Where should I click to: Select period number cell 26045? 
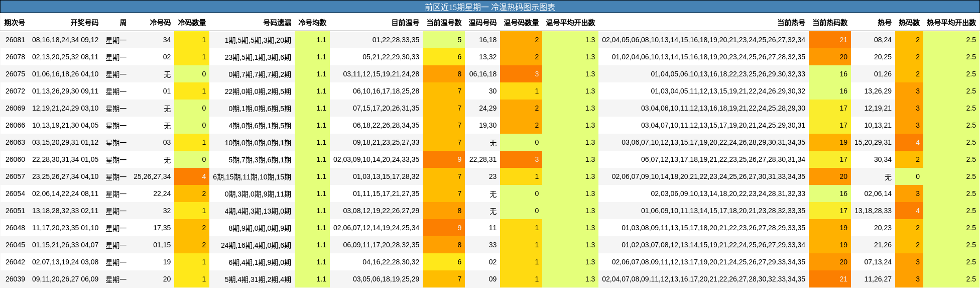[15, 245]
